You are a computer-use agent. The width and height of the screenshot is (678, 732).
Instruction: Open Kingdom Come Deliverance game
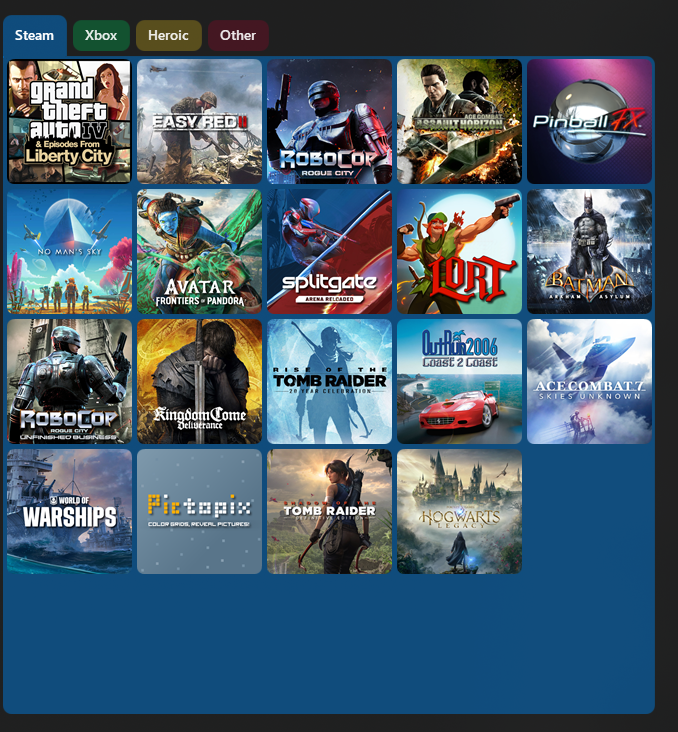click(x=199, y=382)
